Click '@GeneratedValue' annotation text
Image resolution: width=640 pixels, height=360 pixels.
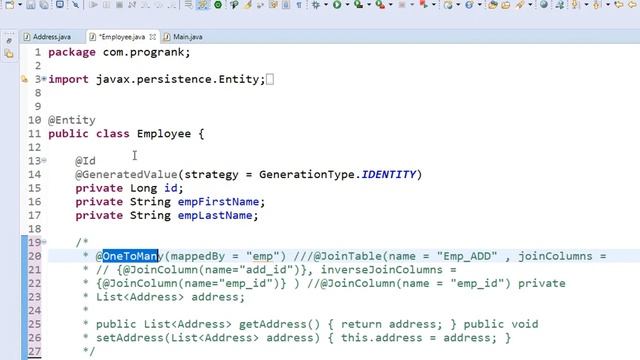click(x=126, y=174)
